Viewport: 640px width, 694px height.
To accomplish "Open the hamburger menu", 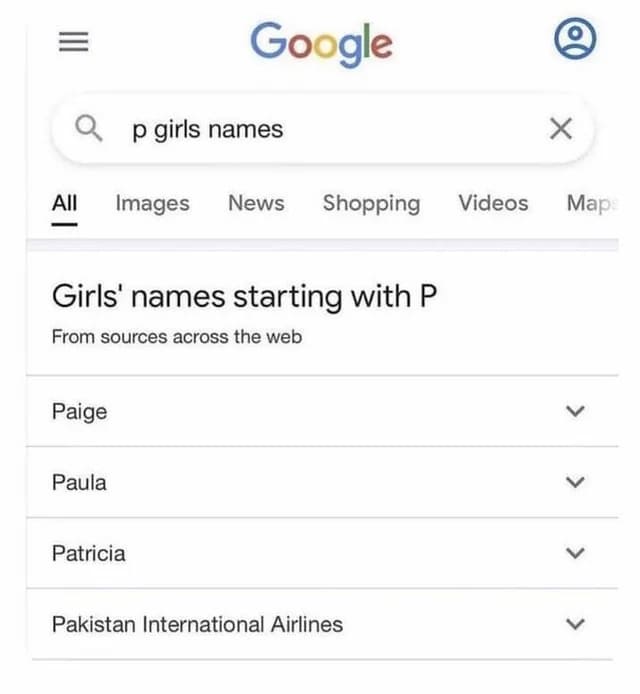I will coord(73,42).
